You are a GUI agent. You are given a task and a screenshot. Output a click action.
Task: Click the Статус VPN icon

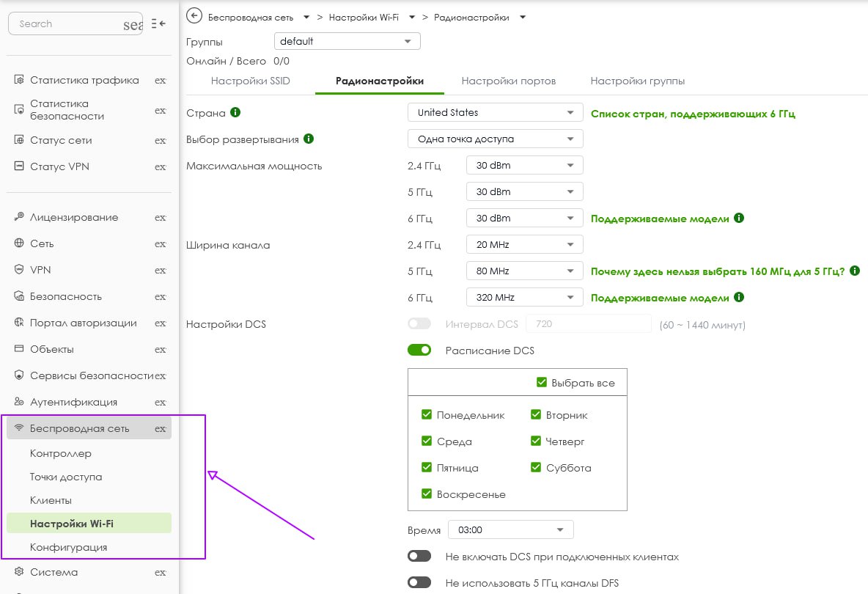(19, 166)
